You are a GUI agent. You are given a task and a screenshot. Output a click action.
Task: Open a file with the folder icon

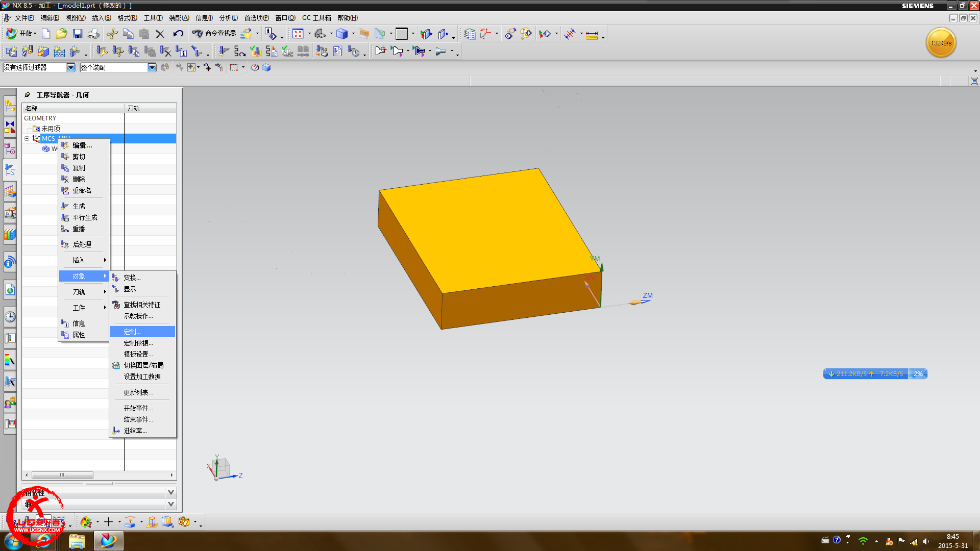point(61,34)
